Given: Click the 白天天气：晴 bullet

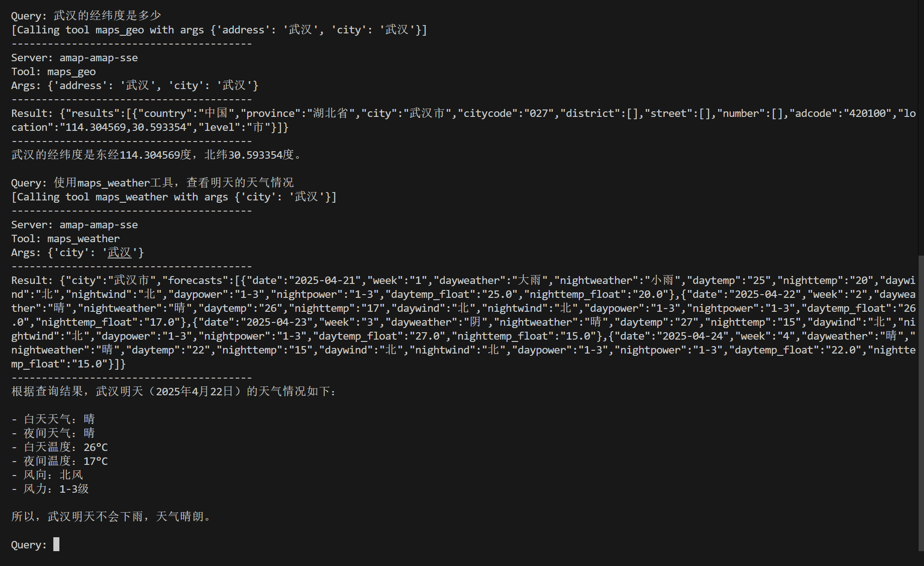Looking at the screenshot, I should click(x=53, y=419).
